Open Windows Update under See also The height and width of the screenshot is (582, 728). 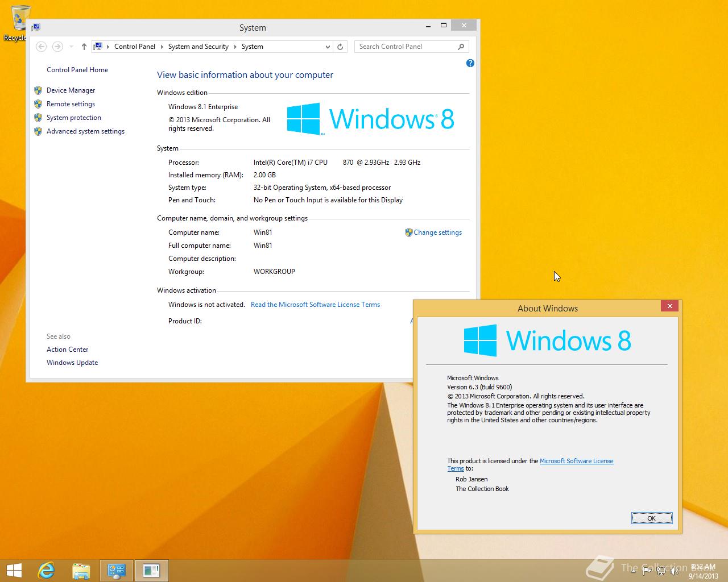[x=72, y=363]
